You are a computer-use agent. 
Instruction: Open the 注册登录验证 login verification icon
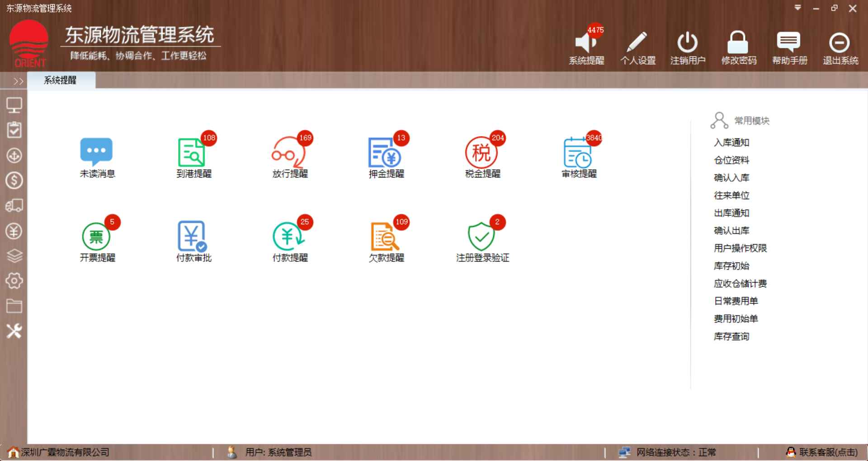[482, 236]
